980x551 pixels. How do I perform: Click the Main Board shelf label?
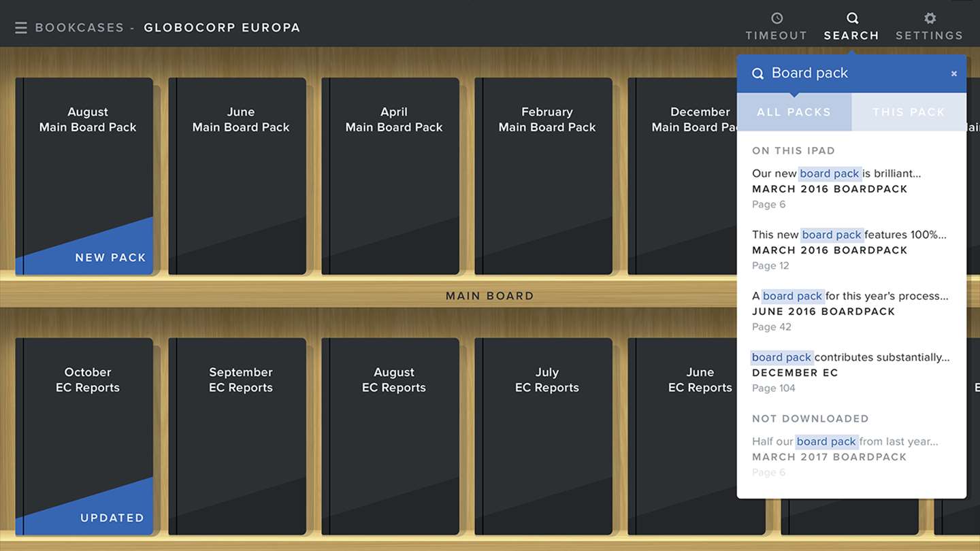490,296
